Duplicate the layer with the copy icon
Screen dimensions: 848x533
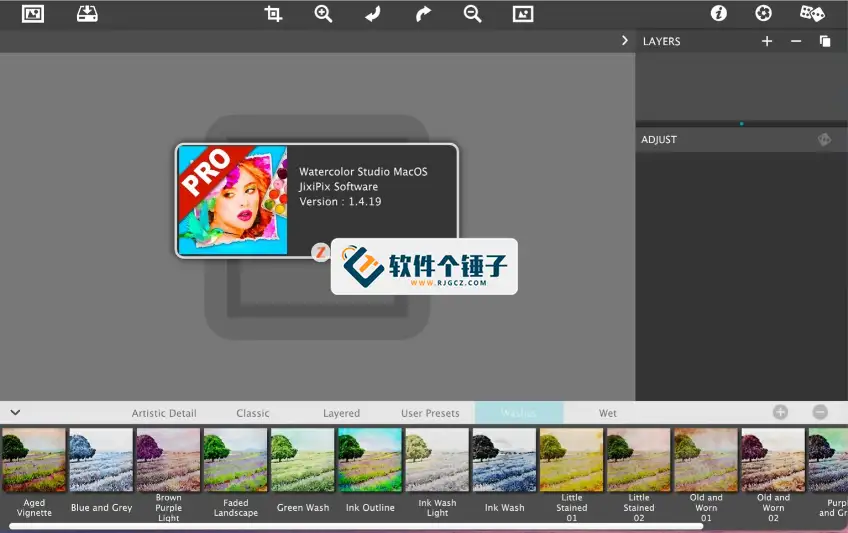click(x=825, y=41)
